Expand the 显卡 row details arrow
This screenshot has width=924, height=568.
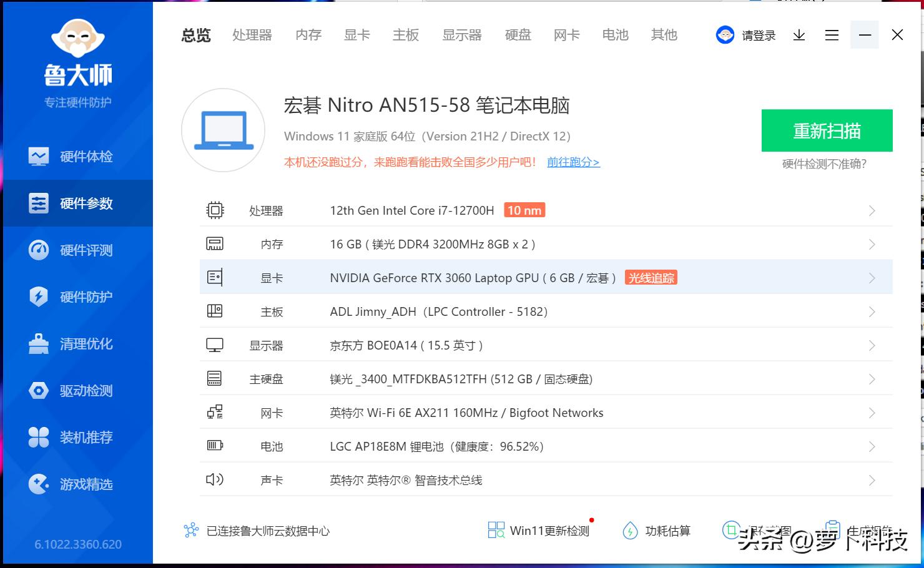click(872, 278)
